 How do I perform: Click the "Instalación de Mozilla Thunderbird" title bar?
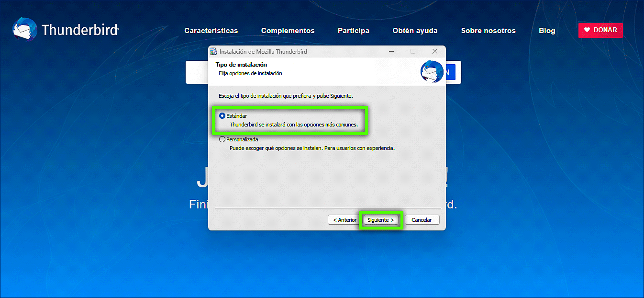coord(297,51)
